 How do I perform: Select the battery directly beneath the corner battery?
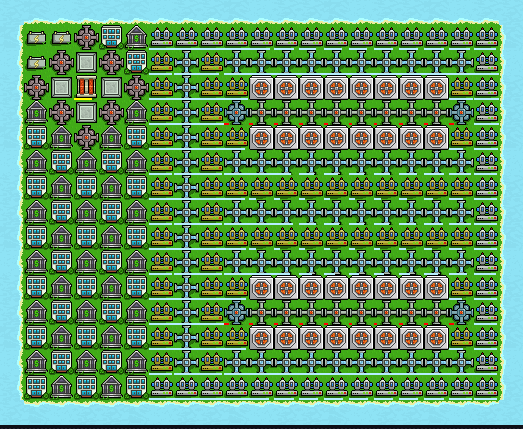36,63
